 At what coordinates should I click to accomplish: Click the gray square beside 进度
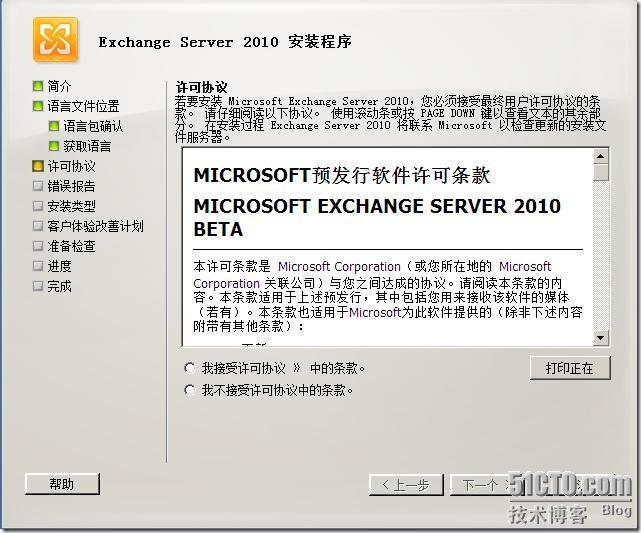coord(38,266)
